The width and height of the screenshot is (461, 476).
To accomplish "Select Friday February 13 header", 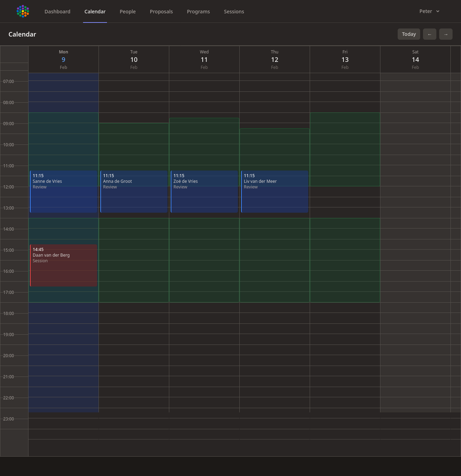I will click(x=345, y=59).
